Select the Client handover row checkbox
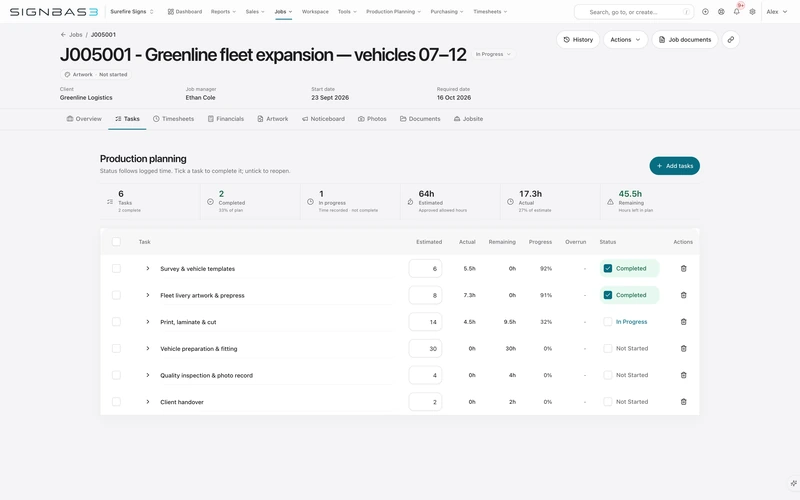Viewport: 800px width, 500px height. (116, 402)
